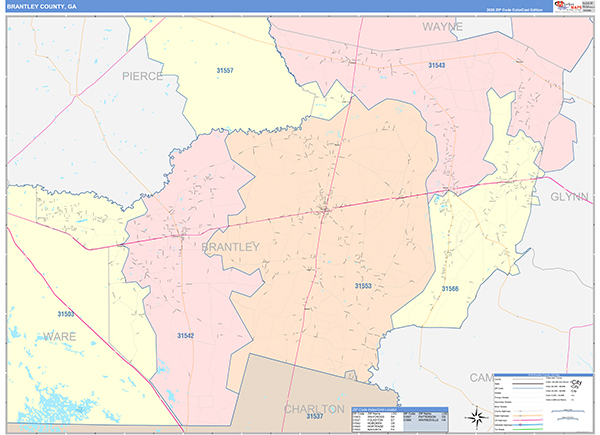
Task: Click the BRANTLEY county label
Action: pyautogui.click(x=230, y=247)
